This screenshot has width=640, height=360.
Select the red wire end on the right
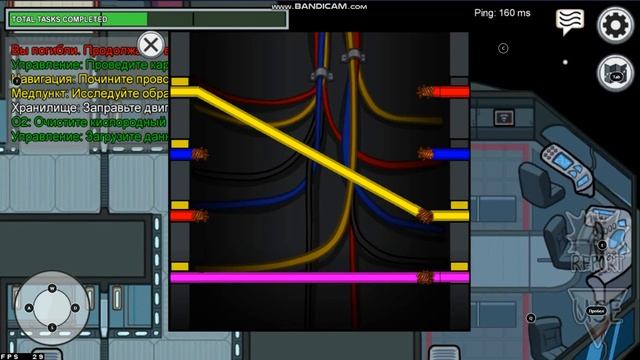click(x=443, y=92)
